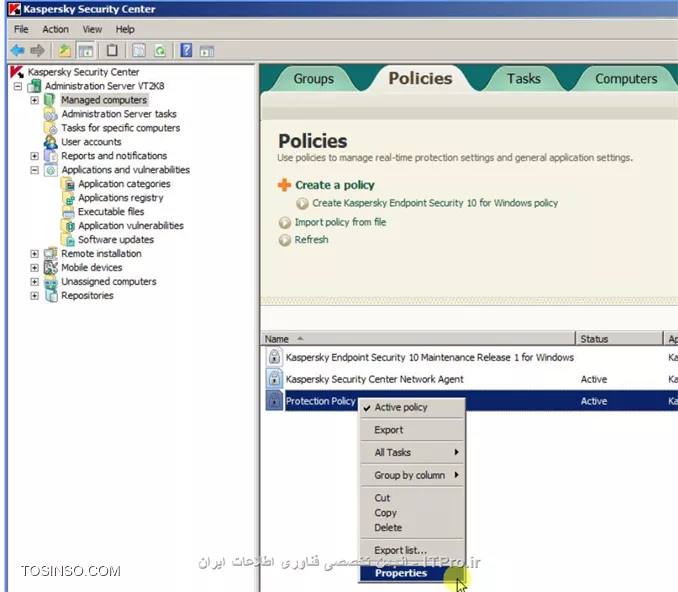Screen dimensions: 678x592
Task: Click the Paste clipboard toolbar icon
Action: 112,51
